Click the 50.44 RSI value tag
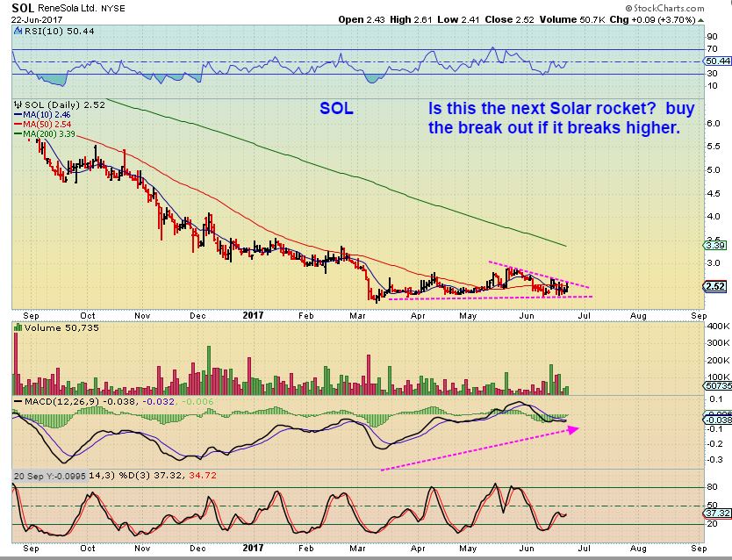The image size is (732, 560). (718, 61)
